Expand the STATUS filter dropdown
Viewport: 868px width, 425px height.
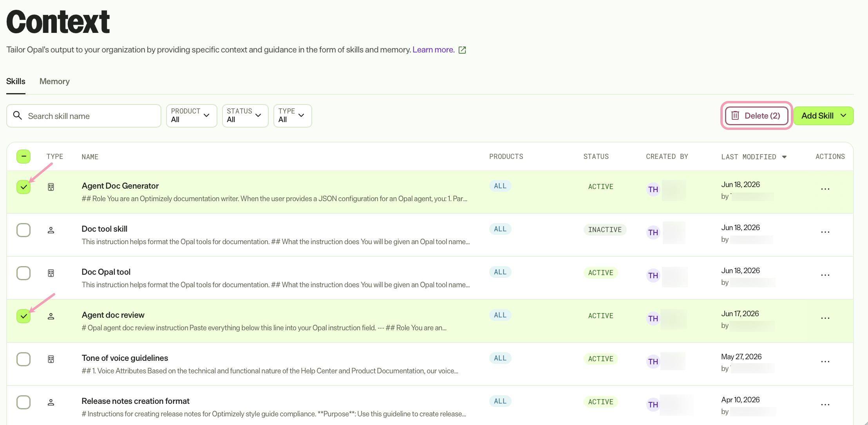pos(245,115)
